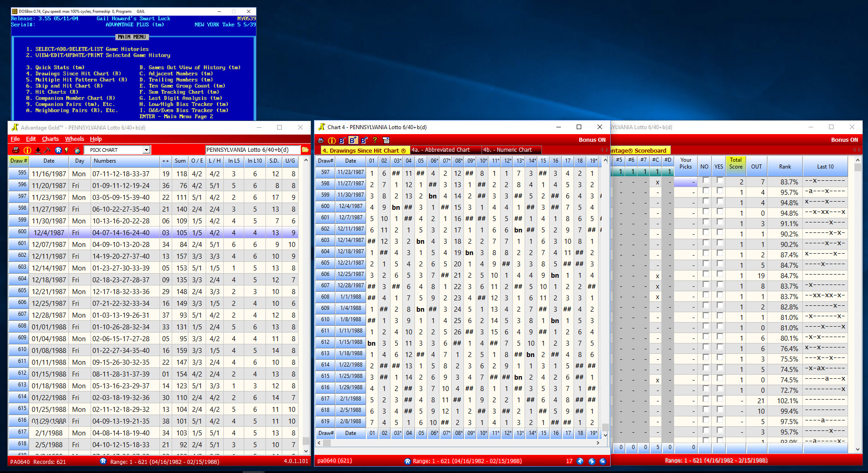Click the scroll-down arrow of the Advantage Gold table
This screenshot has width=868, height=473.
[306, 450]
